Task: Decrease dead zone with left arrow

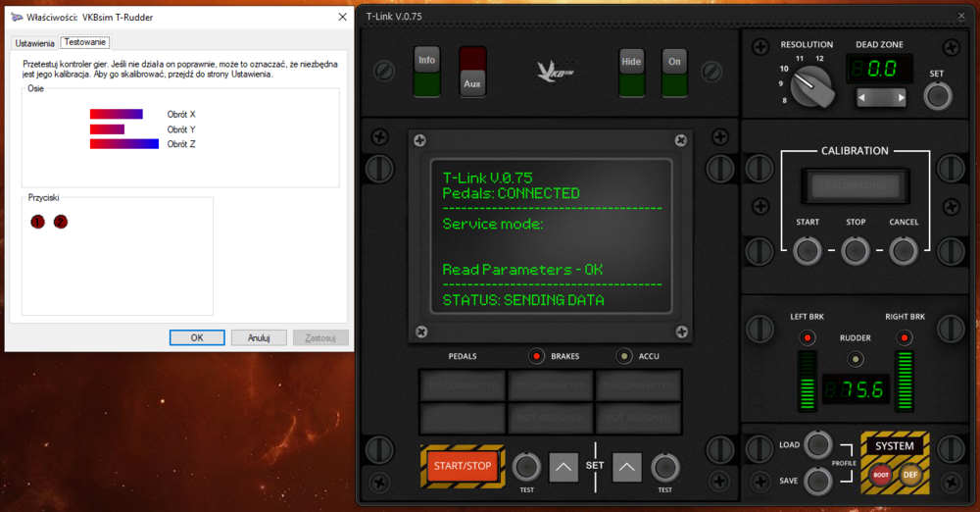Action: [862, 98]
